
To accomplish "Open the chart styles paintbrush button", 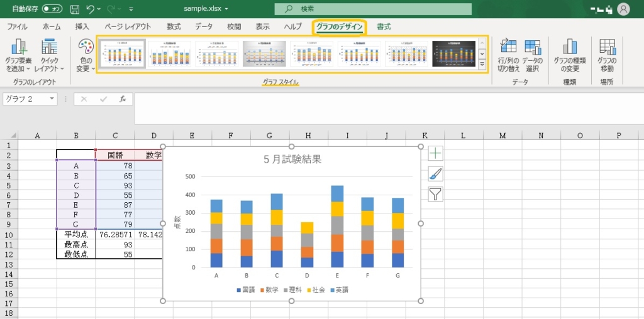I will click(435, 174).
